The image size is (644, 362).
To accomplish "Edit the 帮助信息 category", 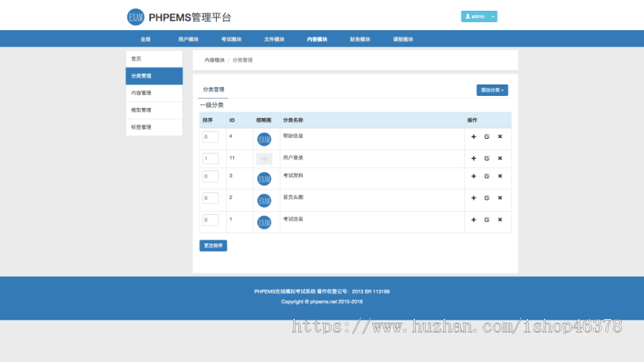I will (487, 137).
